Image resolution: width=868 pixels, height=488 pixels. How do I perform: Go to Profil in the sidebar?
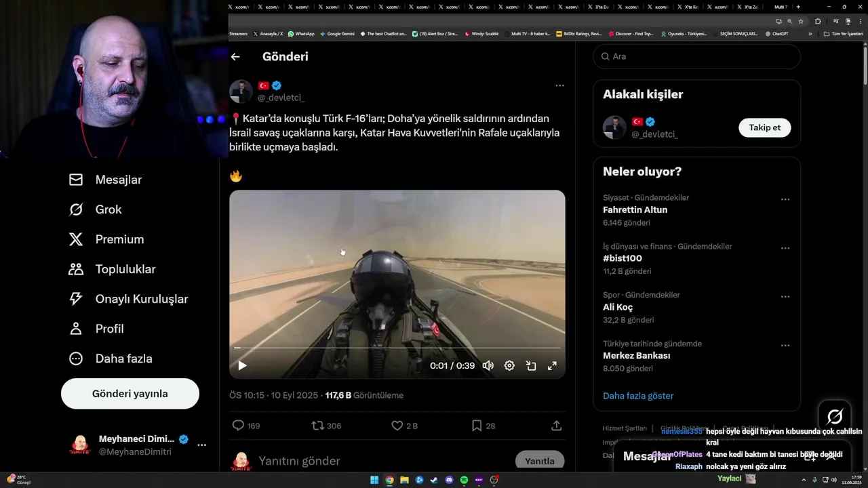[96, 329]
